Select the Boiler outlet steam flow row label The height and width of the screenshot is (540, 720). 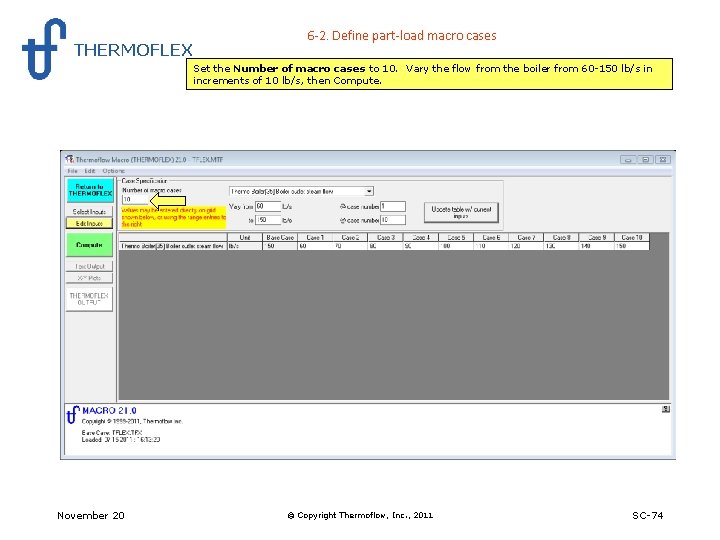click(173, 246)
